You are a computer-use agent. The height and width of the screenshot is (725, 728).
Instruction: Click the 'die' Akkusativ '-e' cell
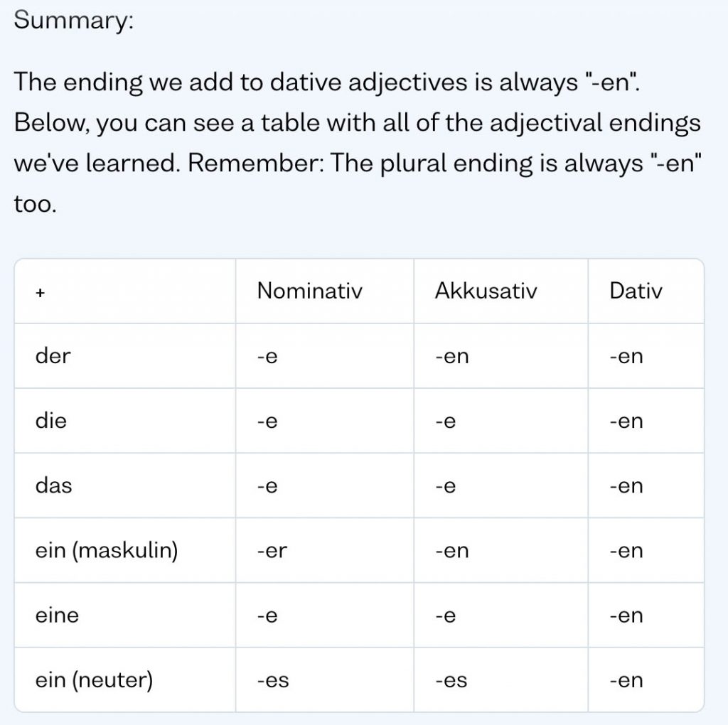pyautogui.click(x=446, y=421)
